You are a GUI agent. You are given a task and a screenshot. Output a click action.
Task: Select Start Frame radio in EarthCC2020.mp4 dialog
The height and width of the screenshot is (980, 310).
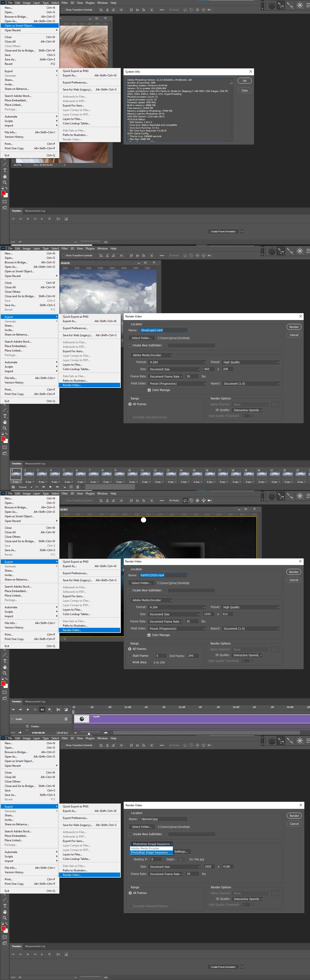coord(130,656)
